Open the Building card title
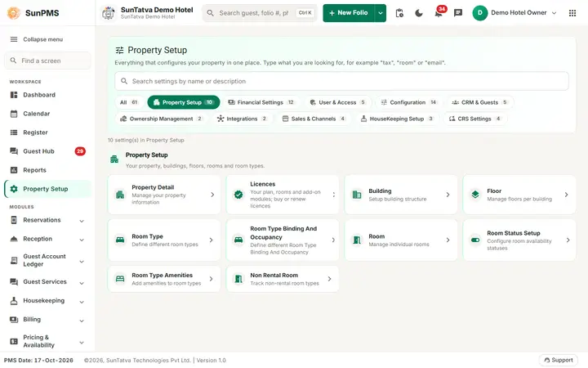Screen dimensions: 588x368 click(x=380, y=191)
